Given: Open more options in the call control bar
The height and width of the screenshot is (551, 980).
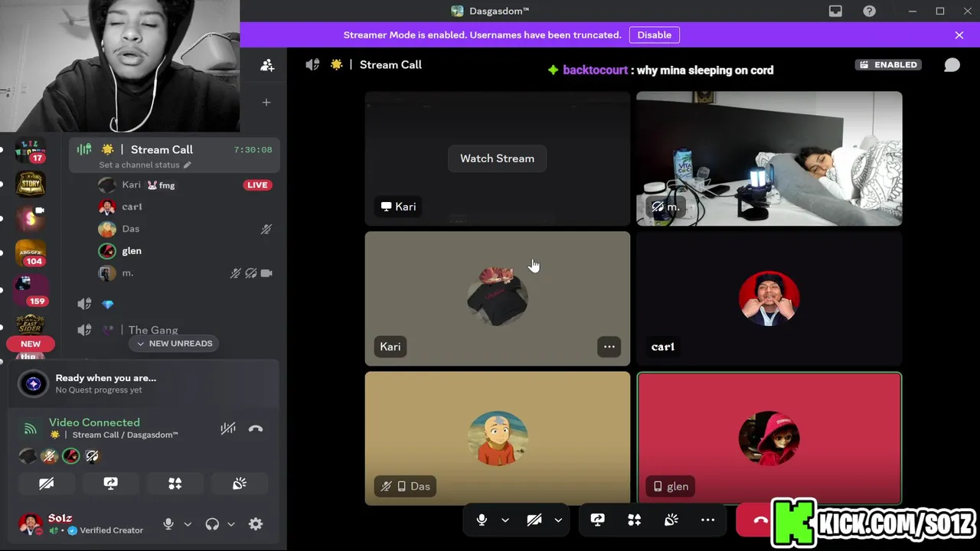Looking at the screenshot, I should 707,520.
